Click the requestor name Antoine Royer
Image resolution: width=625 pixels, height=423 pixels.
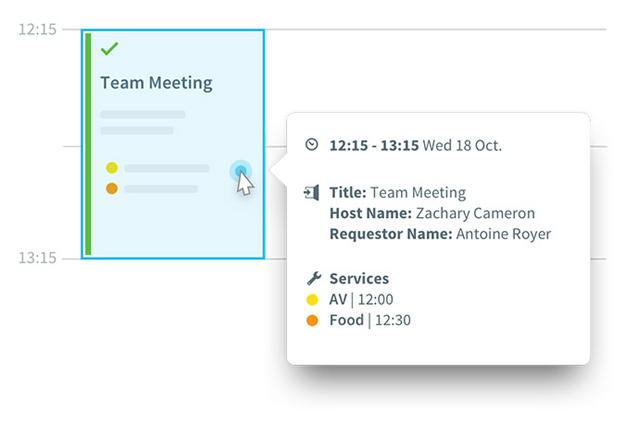click(503, 234)
